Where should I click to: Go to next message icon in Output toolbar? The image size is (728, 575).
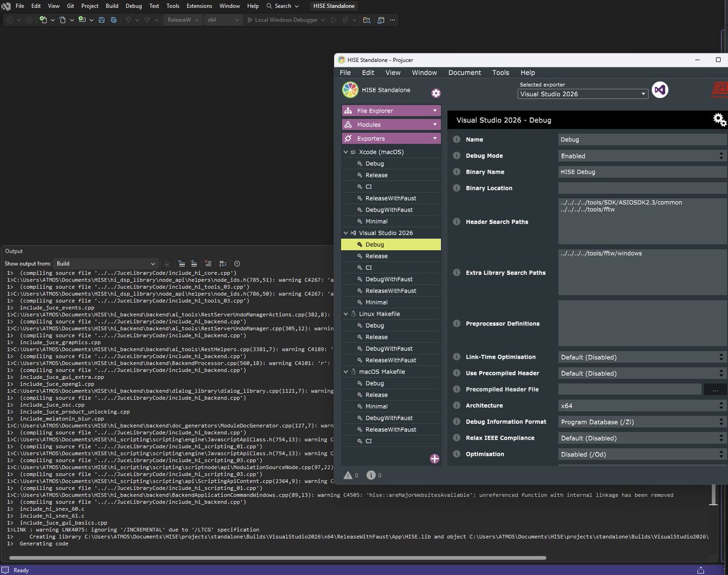pos(194,264)
